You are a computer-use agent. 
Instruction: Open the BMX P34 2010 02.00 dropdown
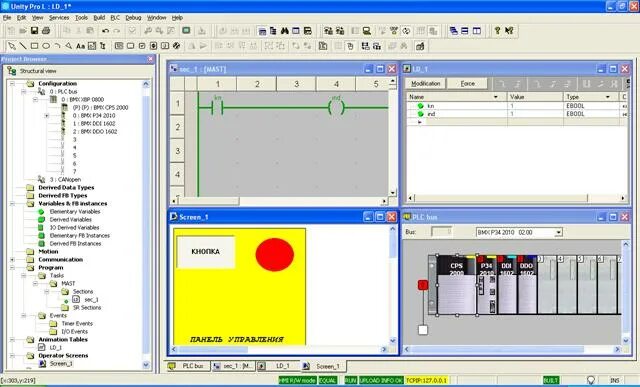point(558,232)
